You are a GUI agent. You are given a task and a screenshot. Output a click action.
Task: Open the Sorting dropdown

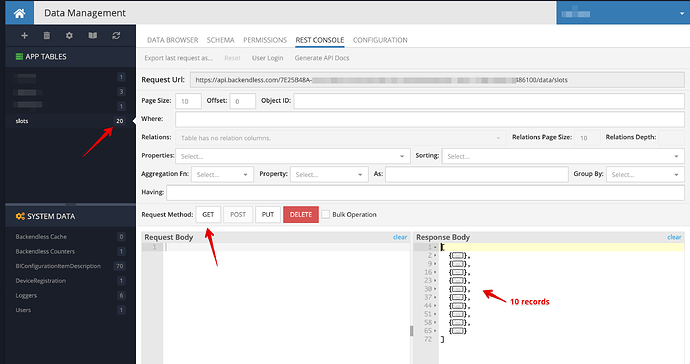pyautogui.click(x=563, y=156)
